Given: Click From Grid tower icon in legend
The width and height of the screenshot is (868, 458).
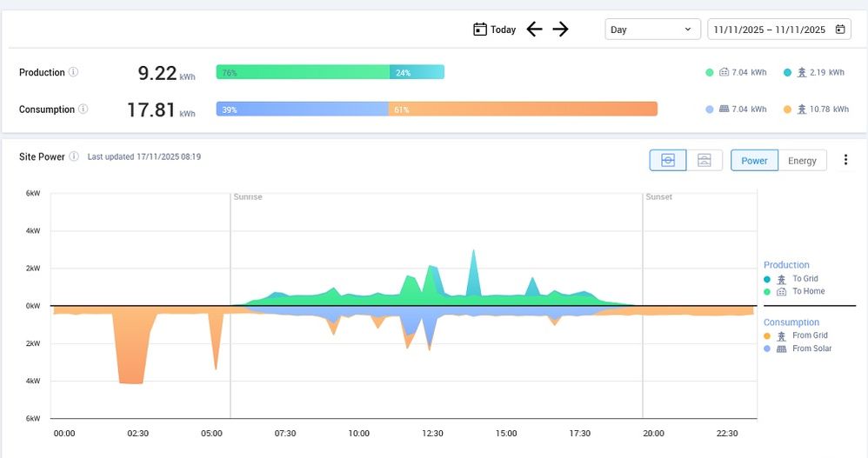Looking at the screenshot, I should click(781, 336).
